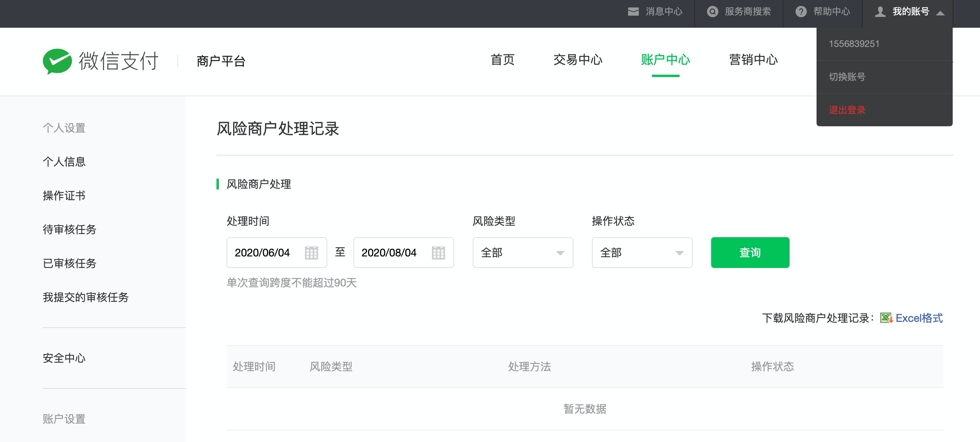The height and width of the screenshot is (442, 980).
Task: Click the Excel file download icon
Action: coord(886,318)
